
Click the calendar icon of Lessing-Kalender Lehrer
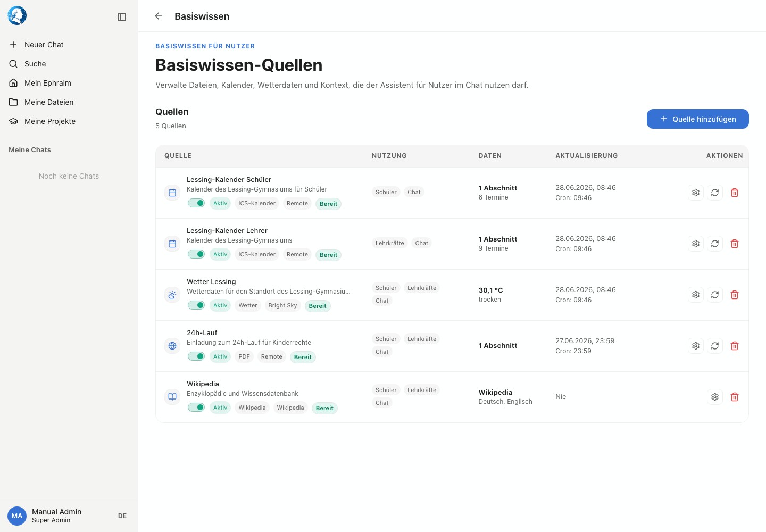click(x=172, y=244)
